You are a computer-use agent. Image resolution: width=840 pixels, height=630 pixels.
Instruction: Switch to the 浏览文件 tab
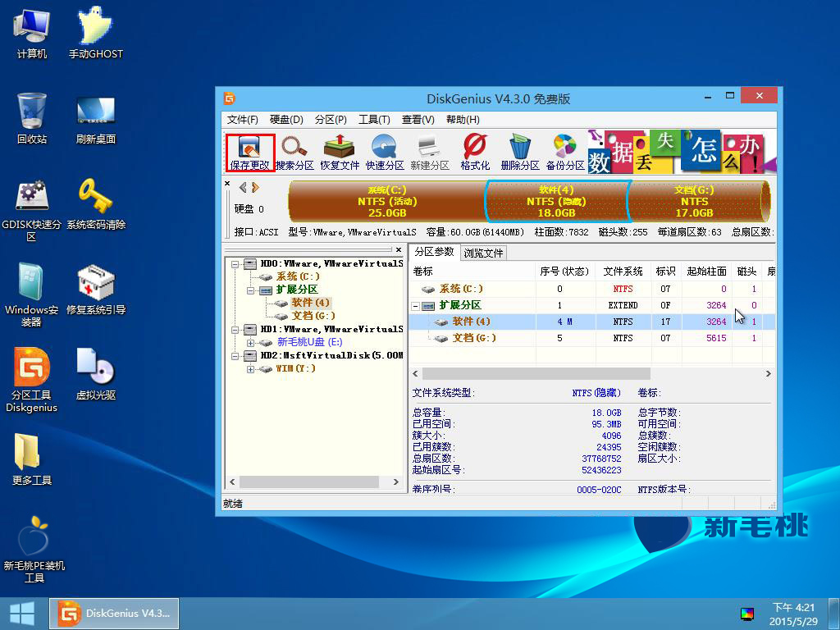pos(483,253)
